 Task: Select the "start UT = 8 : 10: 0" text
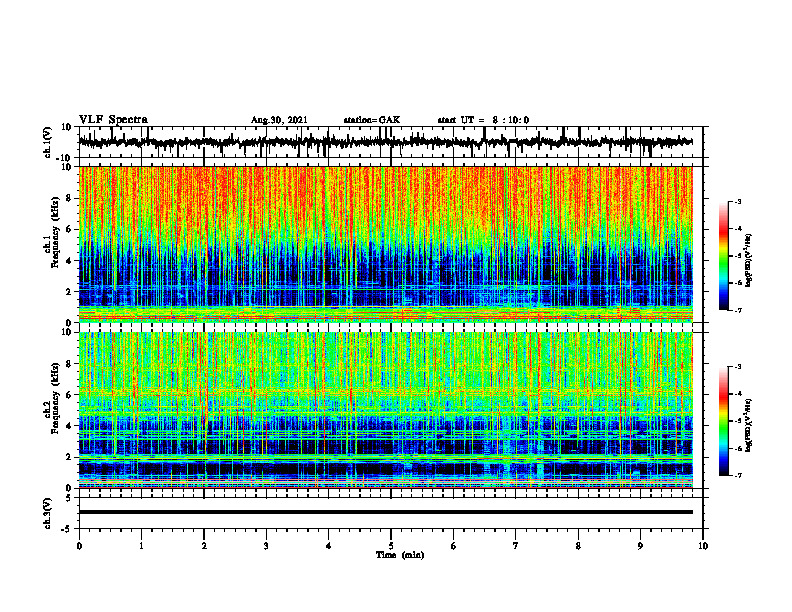coord(483,120)
